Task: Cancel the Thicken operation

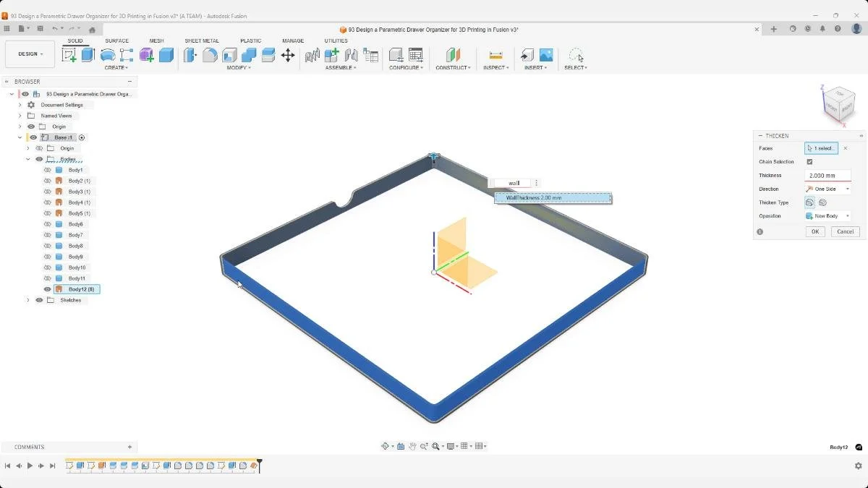Action: pyautogui.click(x=844, y=231)
